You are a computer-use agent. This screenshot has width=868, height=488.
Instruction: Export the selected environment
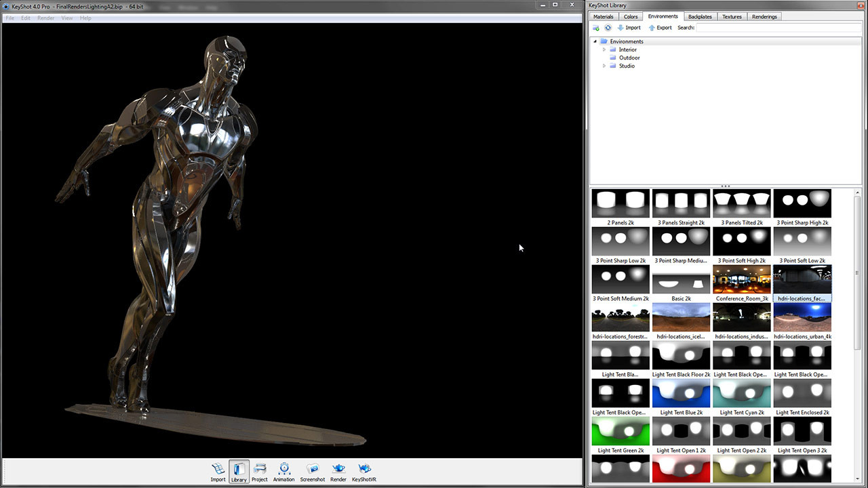click(660, 27)
